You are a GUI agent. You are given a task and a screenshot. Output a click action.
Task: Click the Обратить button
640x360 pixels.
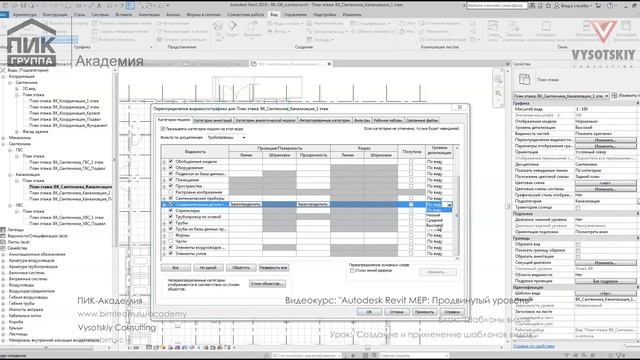point(241,268)
